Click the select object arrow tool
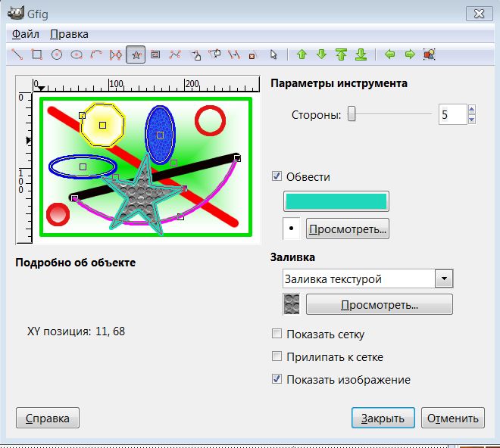This screenshot has width=500, height=448. pos(273,54)
